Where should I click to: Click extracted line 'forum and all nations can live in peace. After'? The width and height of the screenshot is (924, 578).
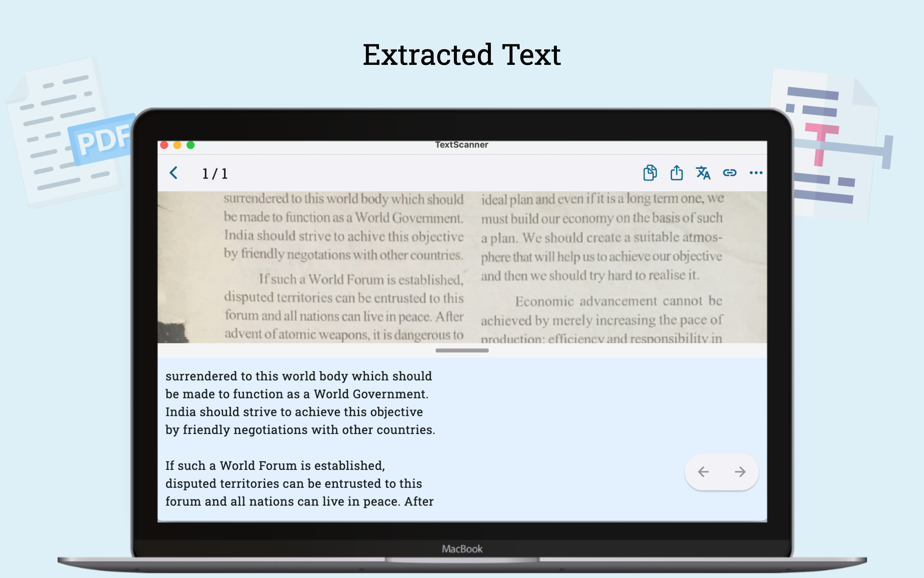pos(299,502)
